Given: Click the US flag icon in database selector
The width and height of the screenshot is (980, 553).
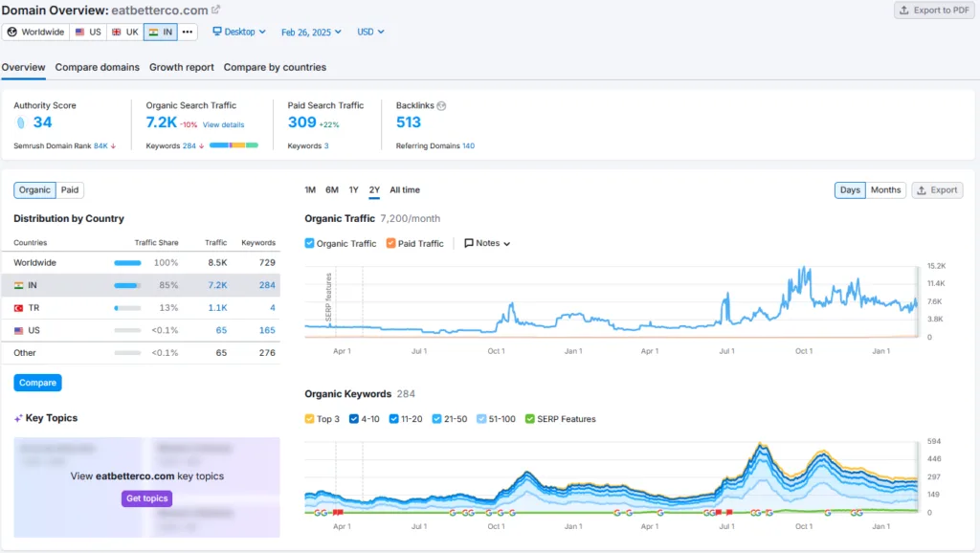Looking at the screenshot, I should click(x=80, y=32).
